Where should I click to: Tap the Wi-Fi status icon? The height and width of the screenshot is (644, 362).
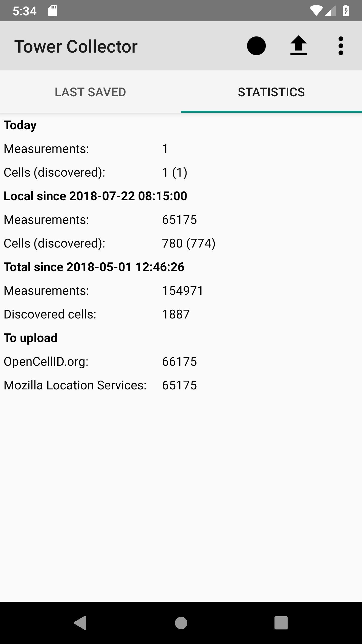(x=316, y=11)
